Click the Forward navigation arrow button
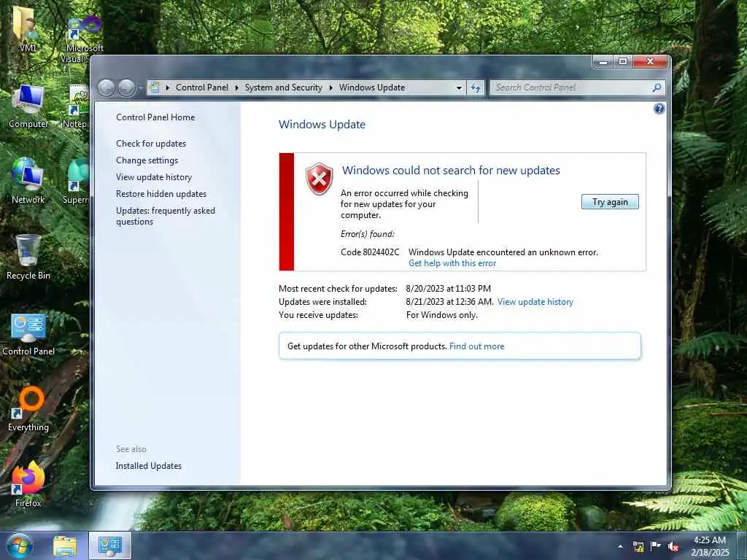This screenshot has width=747, height=560. tap(127, 87)
